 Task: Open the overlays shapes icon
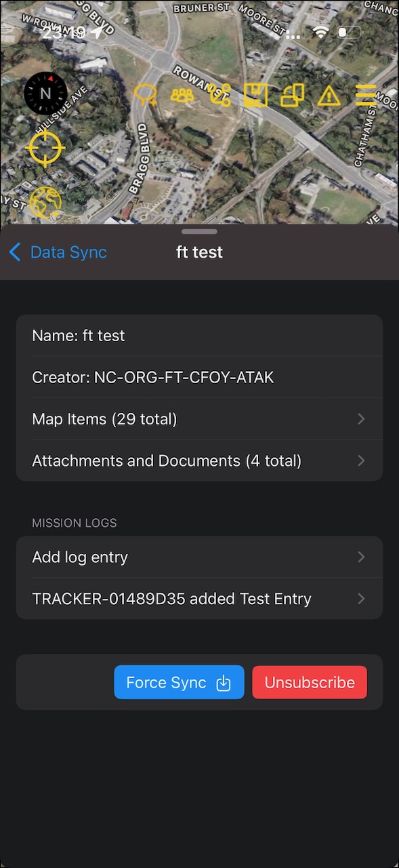293,95
